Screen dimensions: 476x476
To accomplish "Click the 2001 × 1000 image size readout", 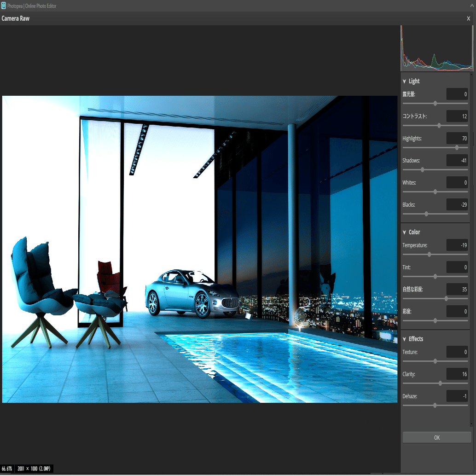I will pos(34,469).
